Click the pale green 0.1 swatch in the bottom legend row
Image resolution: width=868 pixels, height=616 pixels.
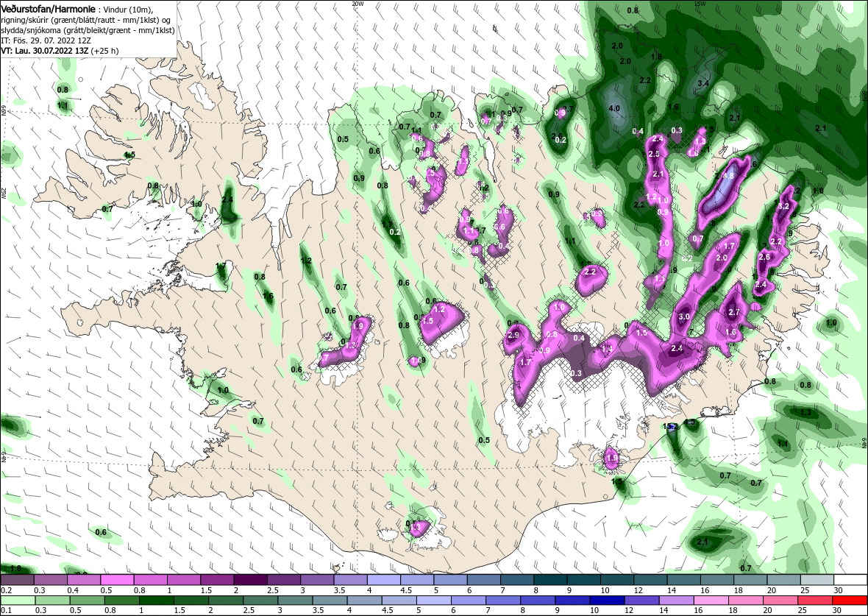click(x=17, y=601)
